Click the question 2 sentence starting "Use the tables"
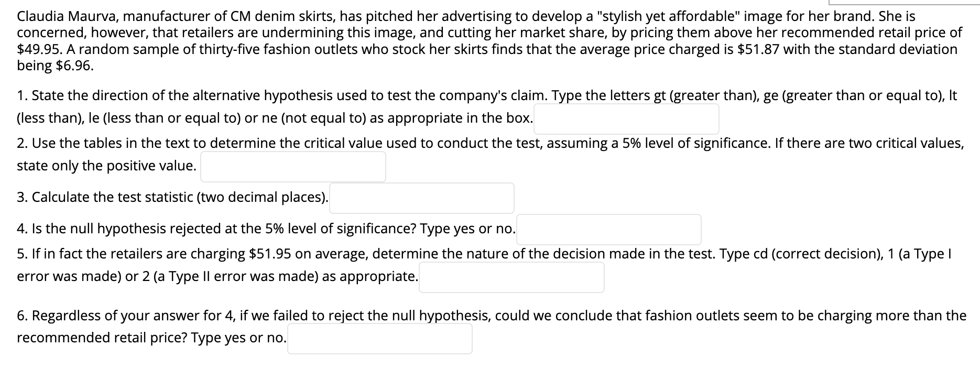The width and height of the screenshot is (980, 389). click(x=491, y=155)
